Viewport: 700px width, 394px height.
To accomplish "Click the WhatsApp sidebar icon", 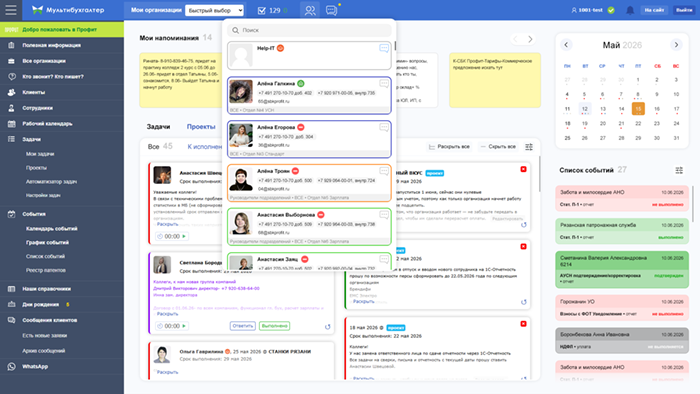I will pos(12,366).
